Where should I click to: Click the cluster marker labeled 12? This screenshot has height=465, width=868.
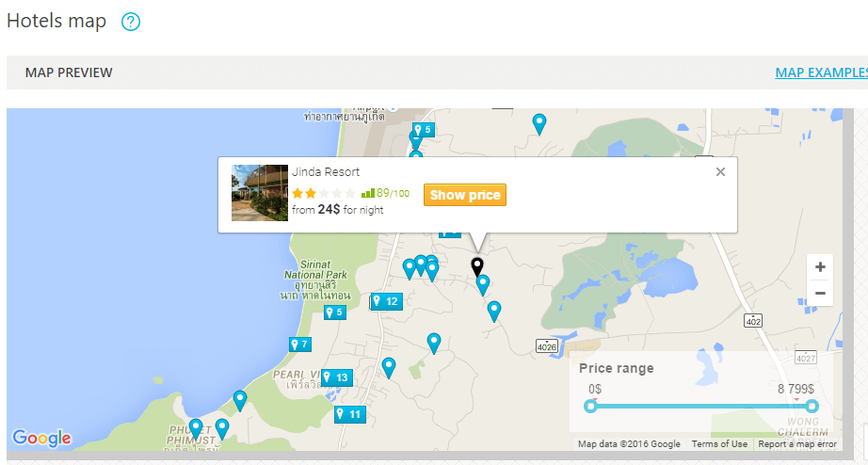pos(386,301)
